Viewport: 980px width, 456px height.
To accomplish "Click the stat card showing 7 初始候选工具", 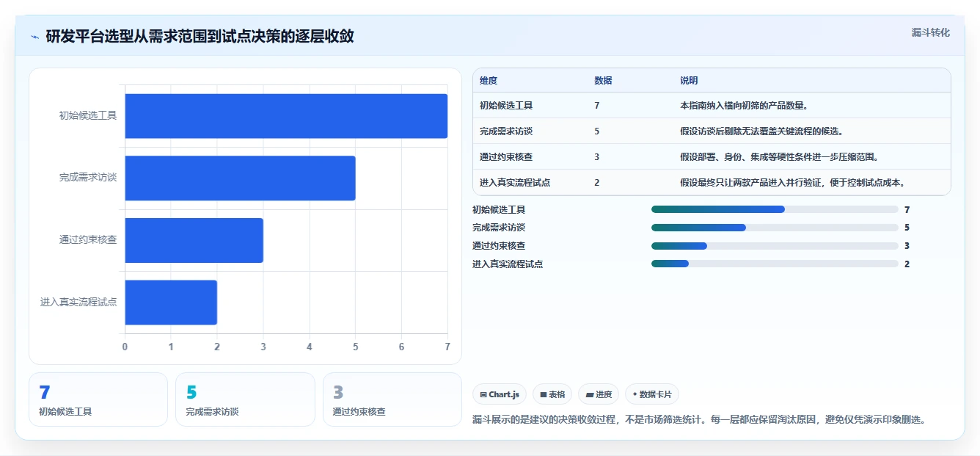I will point(98,399).
